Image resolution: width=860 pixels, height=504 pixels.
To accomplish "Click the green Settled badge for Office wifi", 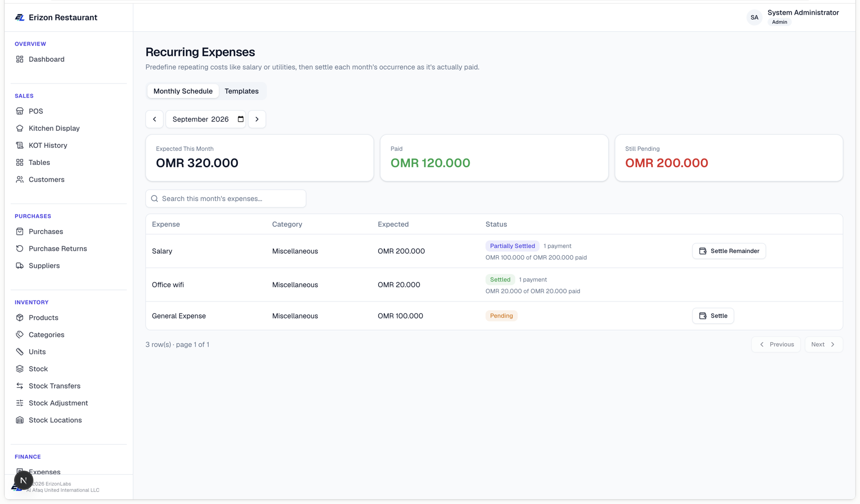I will [500, 280].
